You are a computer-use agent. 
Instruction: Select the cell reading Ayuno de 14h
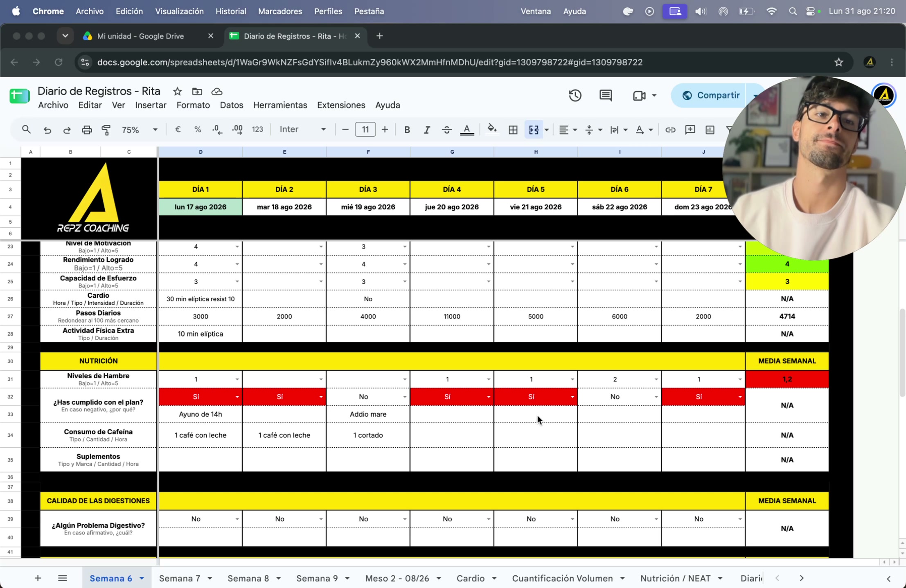201,414
